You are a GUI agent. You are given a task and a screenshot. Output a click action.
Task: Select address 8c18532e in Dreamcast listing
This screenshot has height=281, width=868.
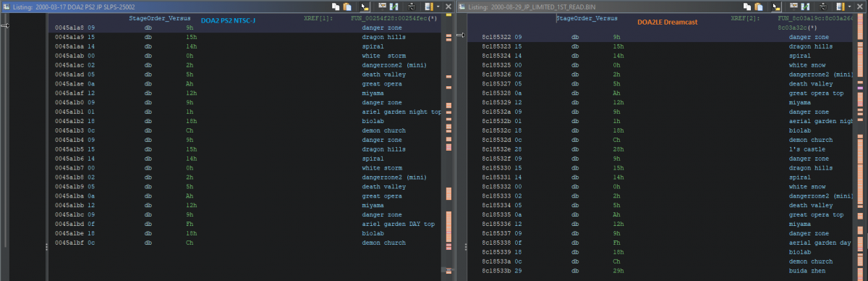pyautogui.click(x=496, y=148)
